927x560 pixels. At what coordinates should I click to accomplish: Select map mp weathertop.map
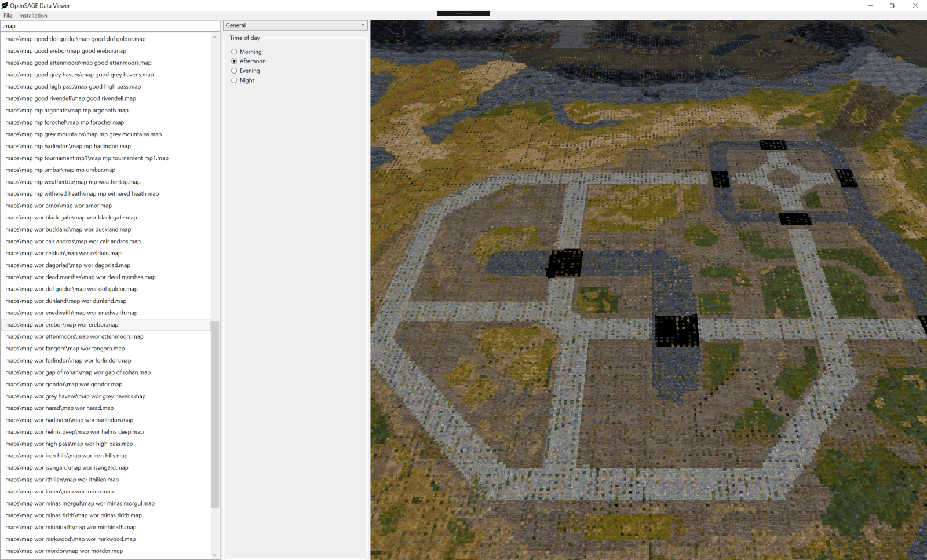click(x=105, y=182)
